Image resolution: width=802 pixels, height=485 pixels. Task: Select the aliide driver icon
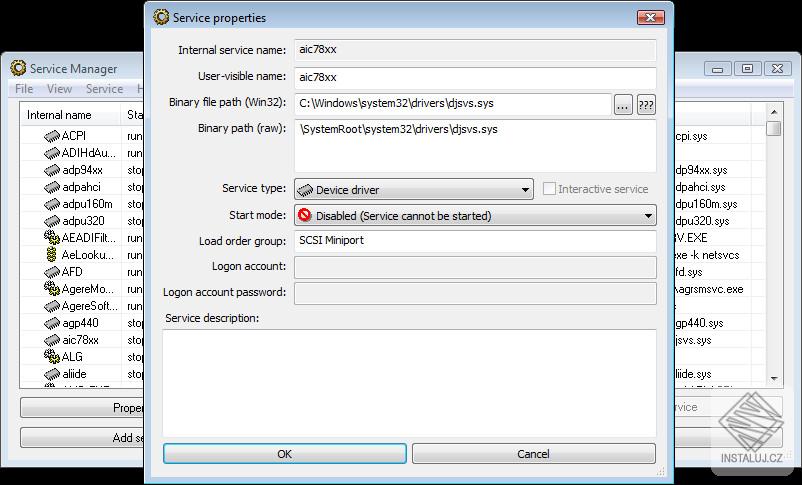pyautogui.click(x=52, y=374)
